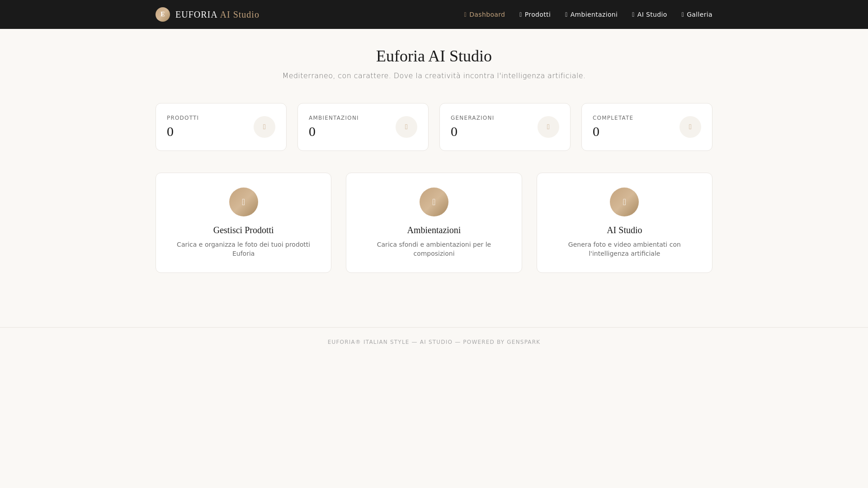Open the Ambientazioni card title
The height and width of the screenshot is (488, 868).
[434, 230]
